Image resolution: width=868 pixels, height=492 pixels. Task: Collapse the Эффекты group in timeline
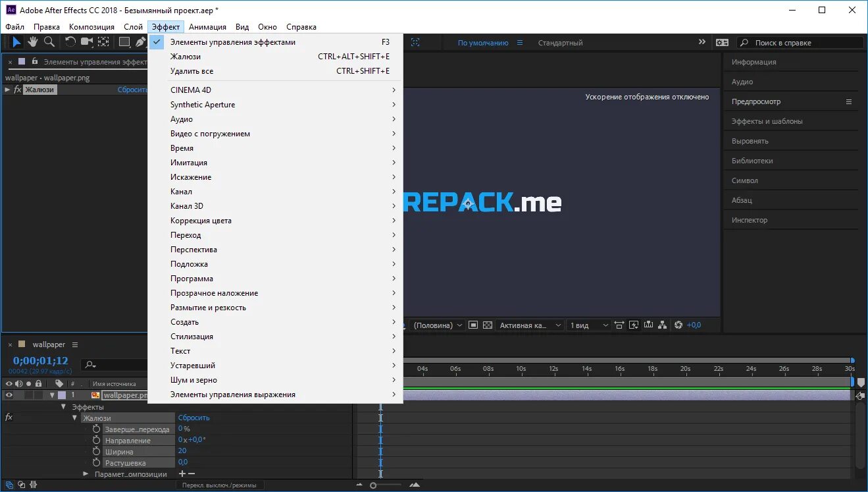point(64,407)
